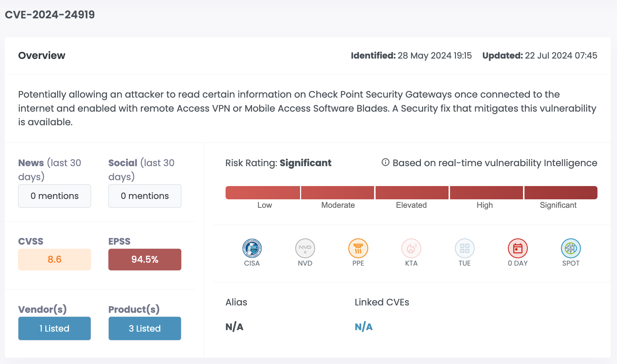Show the 1 Listed vendor button
This screenshot has width=617, height=364.
coord(55,328)
